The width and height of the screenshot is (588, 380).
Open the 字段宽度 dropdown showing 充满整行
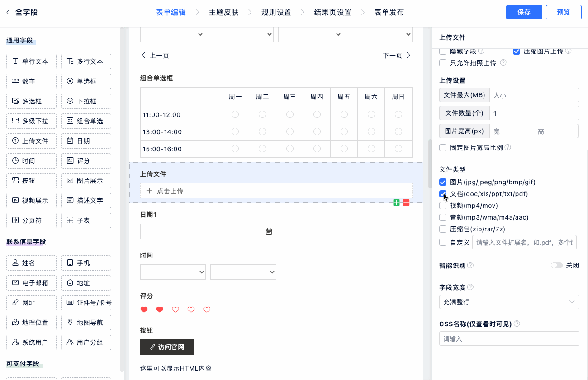[x=509, y=302]
